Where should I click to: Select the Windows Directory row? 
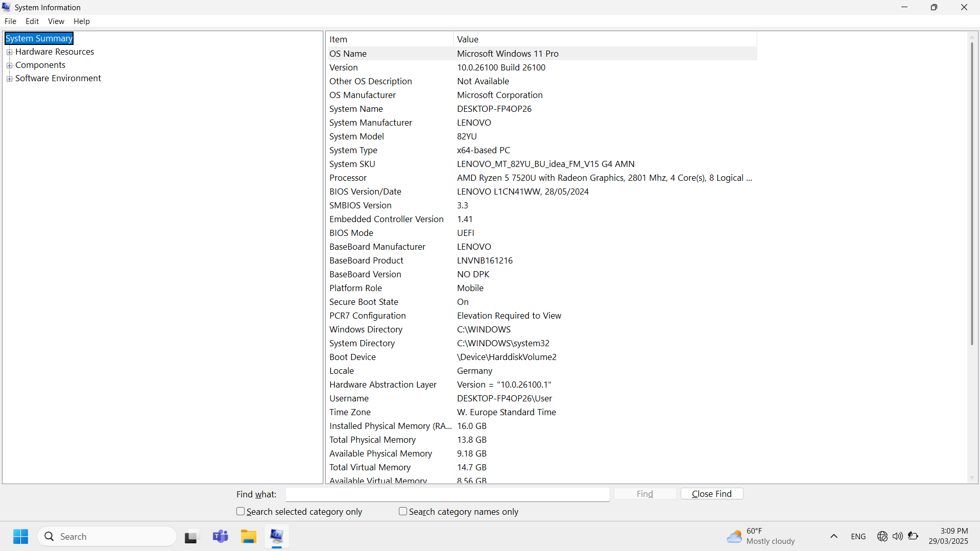pos(542,329)
